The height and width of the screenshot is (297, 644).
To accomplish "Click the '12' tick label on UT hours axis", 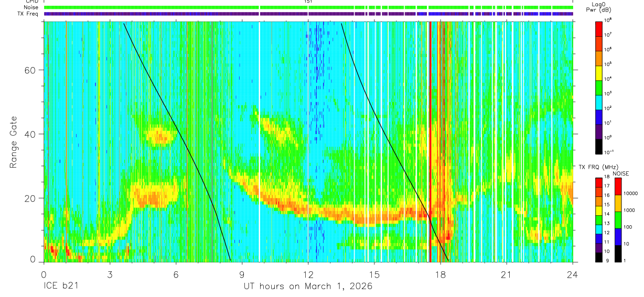I will (308, 274).
